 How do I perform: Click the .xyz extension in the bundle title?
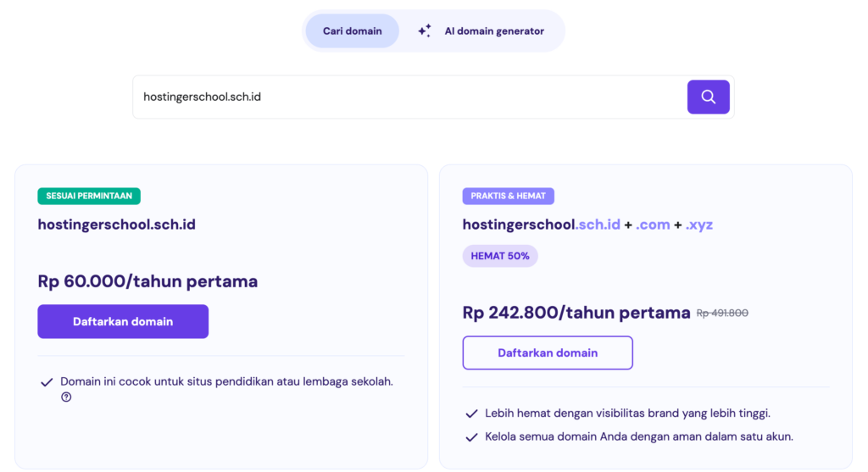pos(699,225)
